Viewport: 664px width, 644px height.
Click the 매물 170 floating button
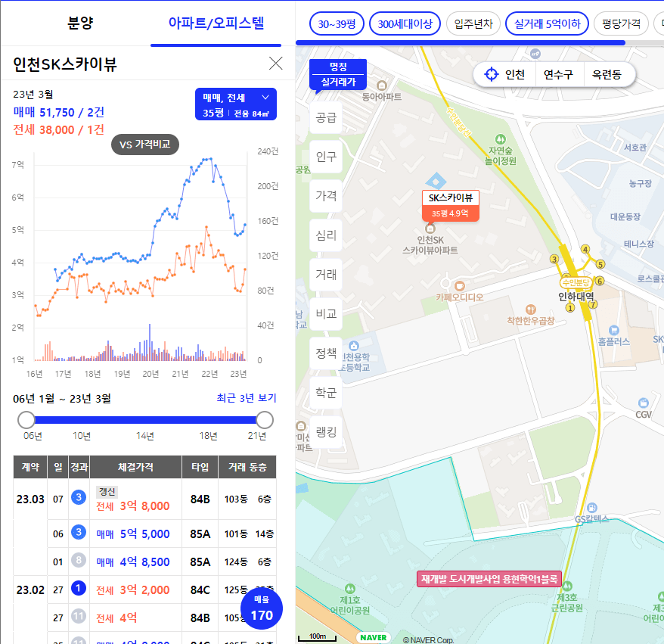coord(261,608)
